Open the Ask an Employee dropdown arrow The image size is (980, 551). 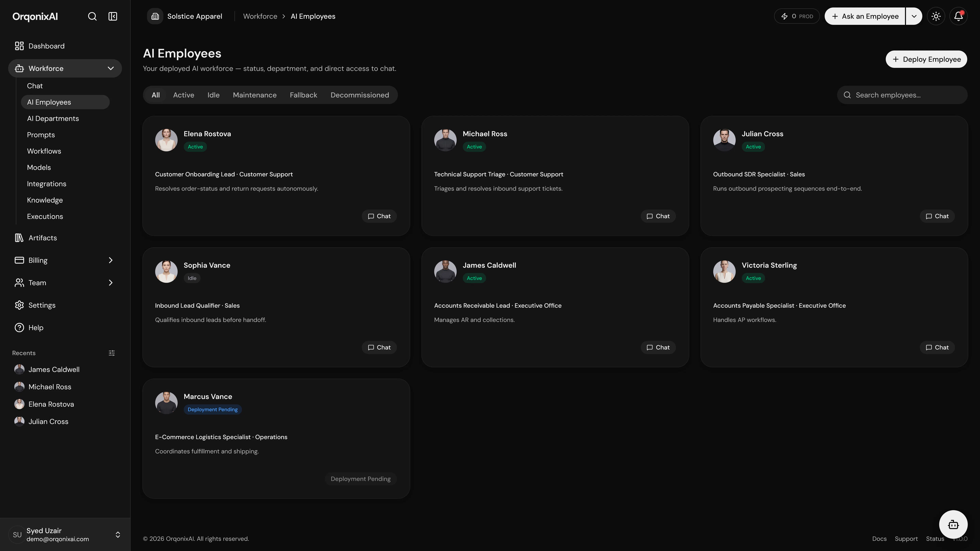[x=914, y=16]
